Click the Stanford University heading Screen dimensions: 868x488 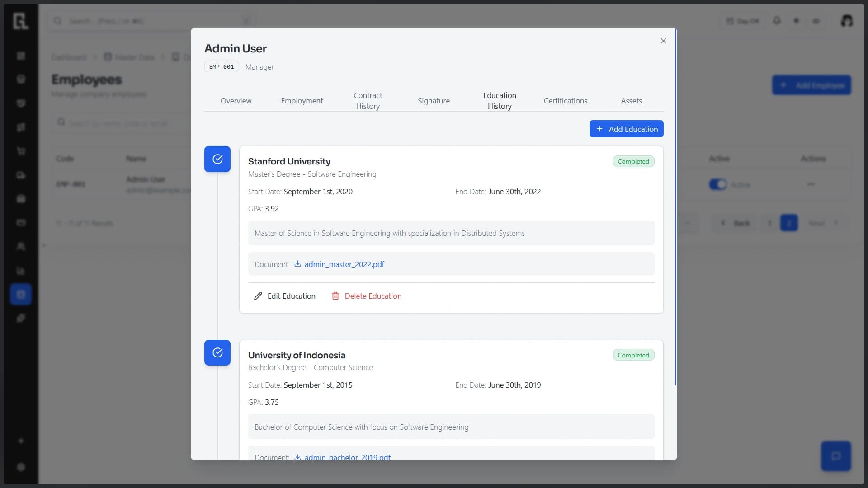(x=289, y=161)
